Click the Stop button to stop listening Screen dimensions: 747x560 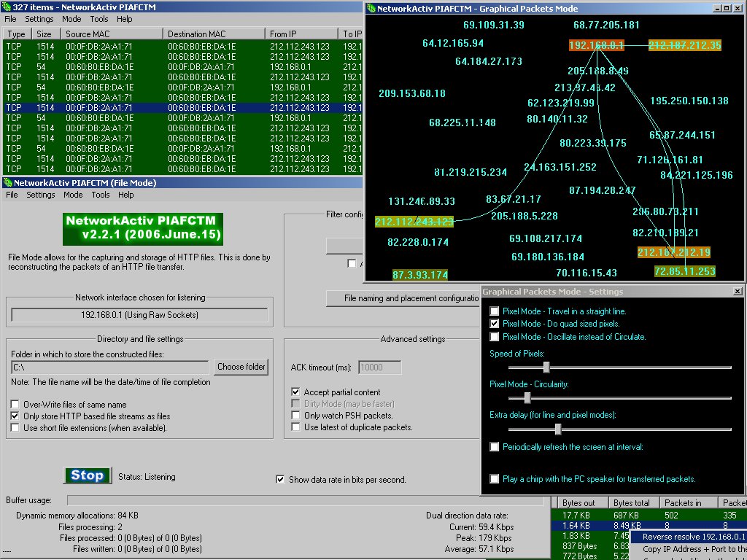tap(87, 475)
